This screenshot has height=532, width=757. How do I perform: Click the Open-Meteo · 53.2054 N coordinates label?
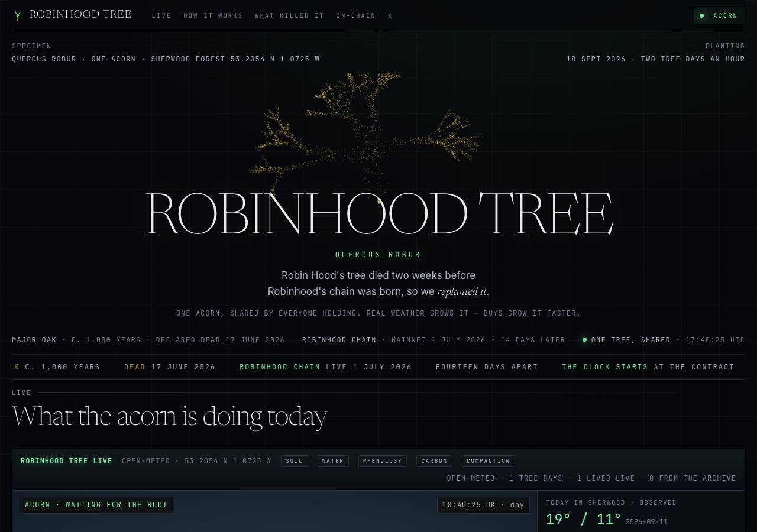(196, 461)
